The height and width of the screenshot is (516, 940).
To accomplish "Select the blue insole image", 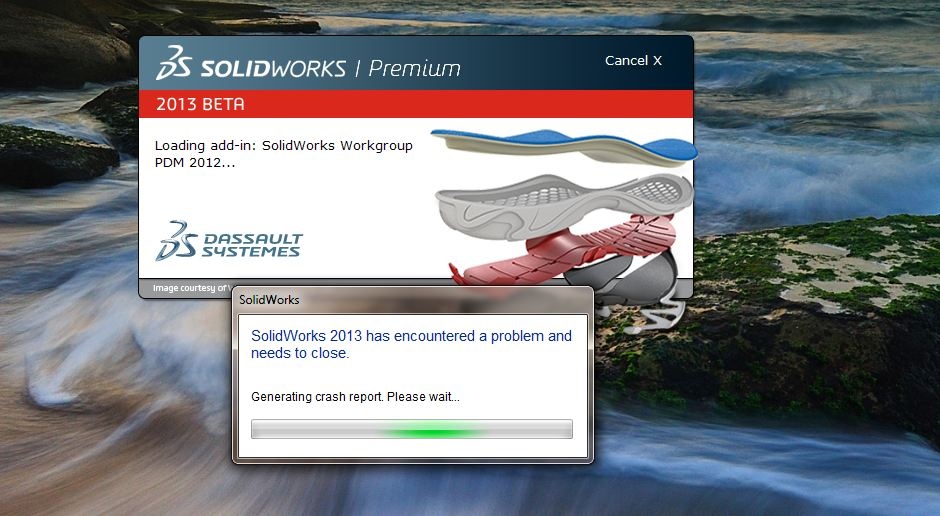I will pos(564,147).
